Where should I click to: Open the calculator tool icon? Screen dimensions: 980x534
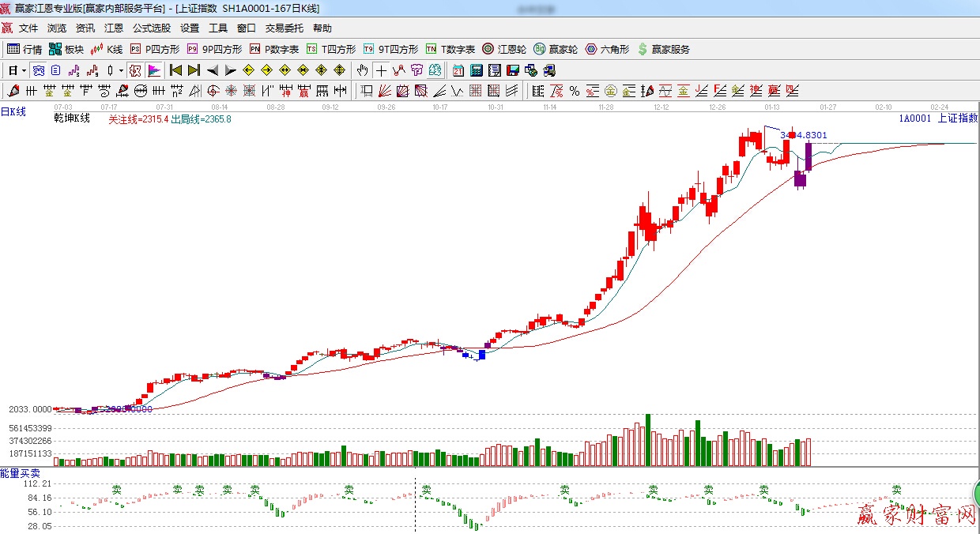476,70
